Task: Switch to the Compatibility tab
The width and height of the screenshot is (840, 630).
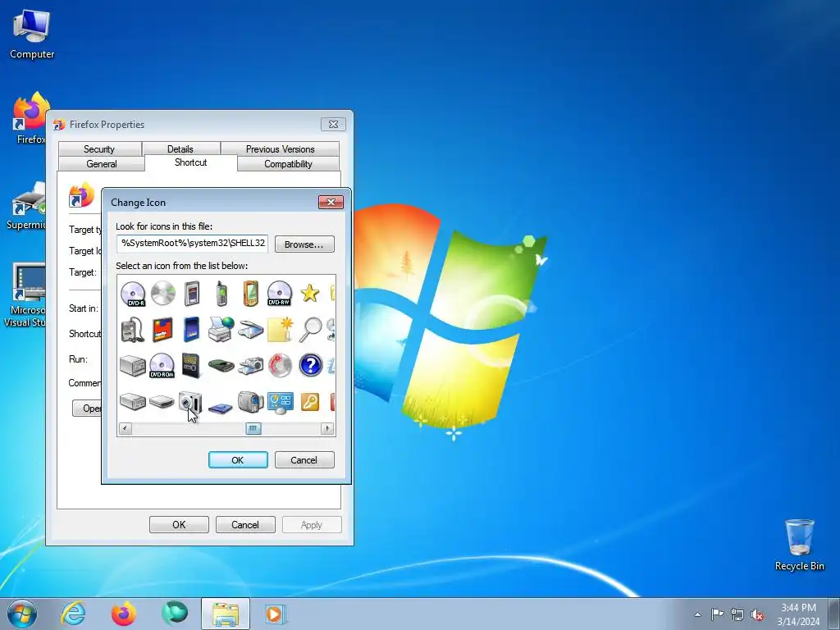Action: 288,164
